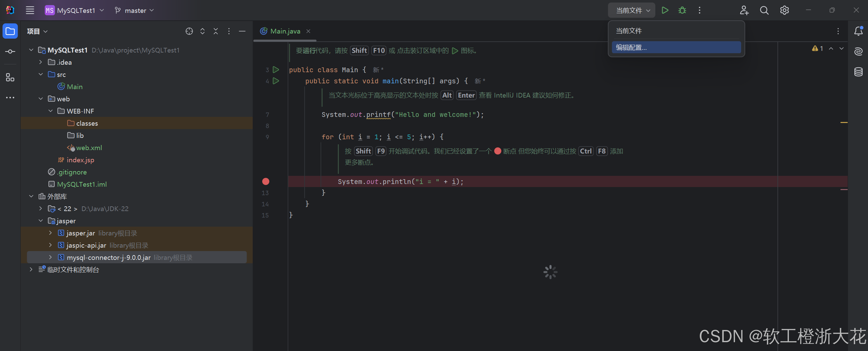The image size is (868, 351).
Task: Collapse the 外部库 node
Action: point(31,197)
